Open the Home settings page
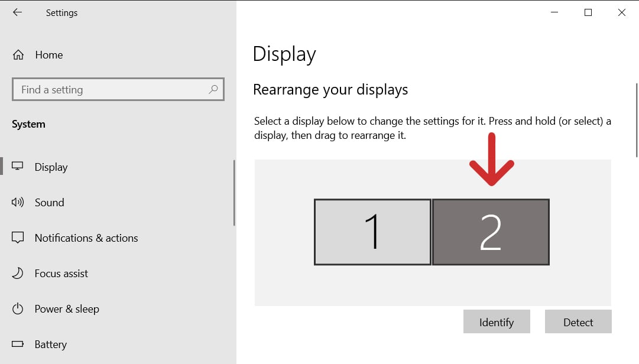The width and height of the screenshot is (639, 364). point(50,54)
